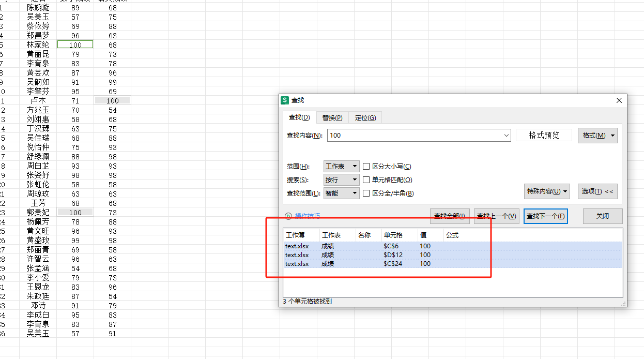Screen dimensions: 644x359
Task: Select the cell with name 吴佳瑞
Action: pyautogui.click(x=38, y=138)
